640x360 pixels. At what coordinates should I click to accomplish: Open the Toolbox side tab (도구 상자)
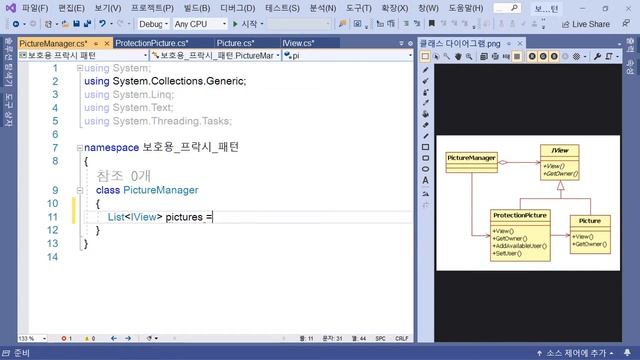9,110
